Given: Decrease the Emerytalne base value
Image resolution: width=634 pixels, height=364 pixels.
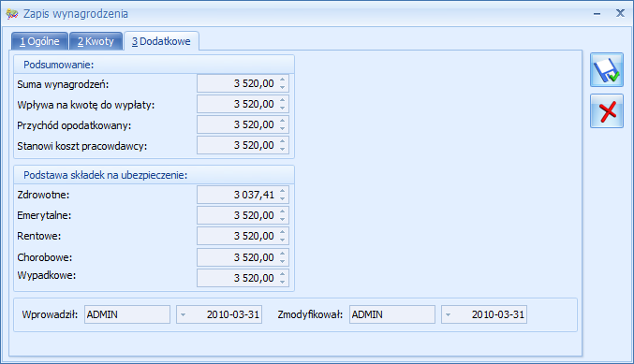Looking at the screenshot, I should click(282, 220).
